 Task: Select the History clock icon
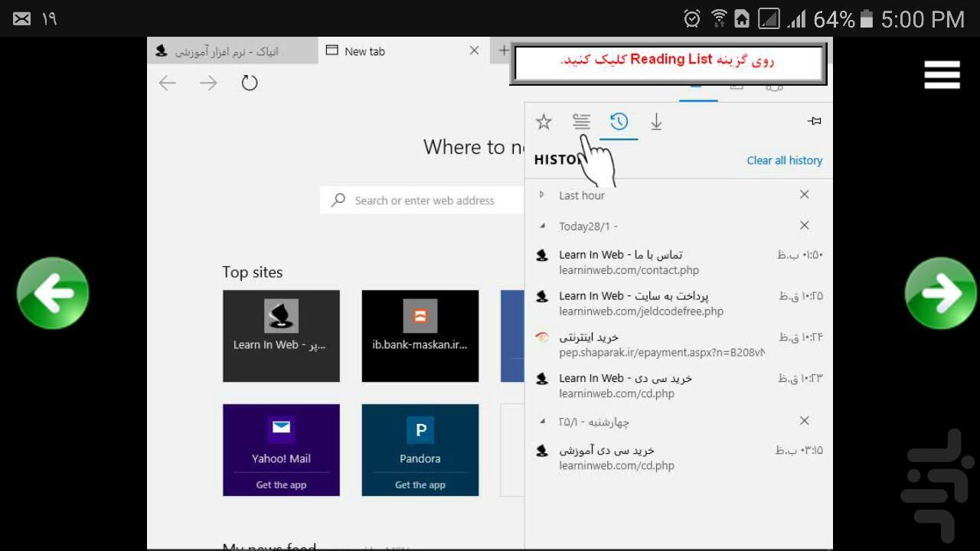(x=619, y=121)
